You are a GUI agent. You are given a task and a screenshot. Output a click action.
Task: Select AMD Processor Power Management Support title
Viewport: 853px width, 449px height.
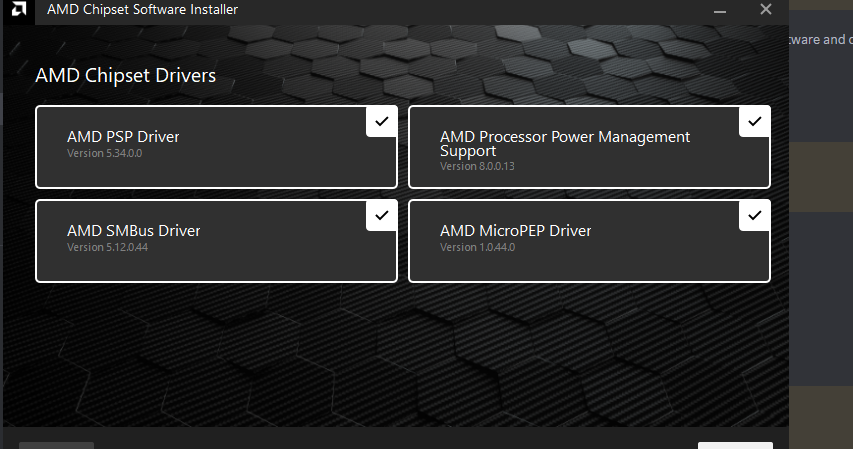(x=565, y=144)
